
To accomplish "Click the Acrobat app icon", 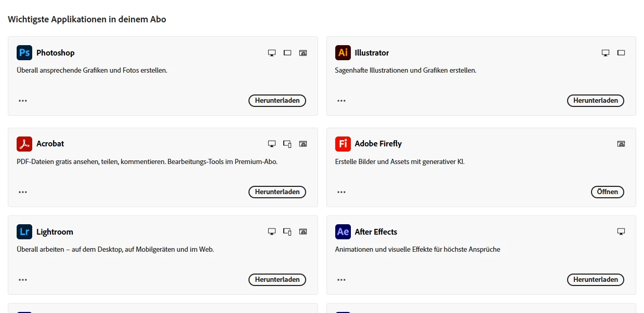I will (x=24, y=144).
